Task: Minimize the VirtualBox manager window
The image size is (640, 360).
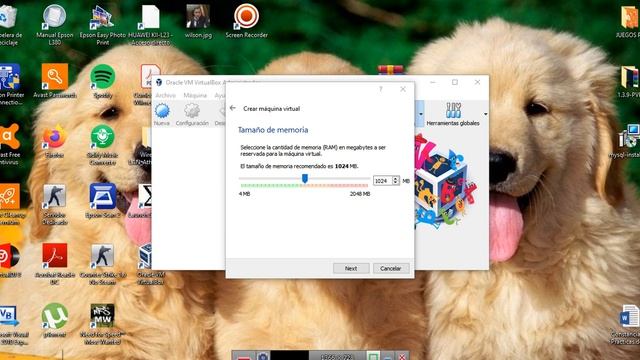Action: click(433, 82)
